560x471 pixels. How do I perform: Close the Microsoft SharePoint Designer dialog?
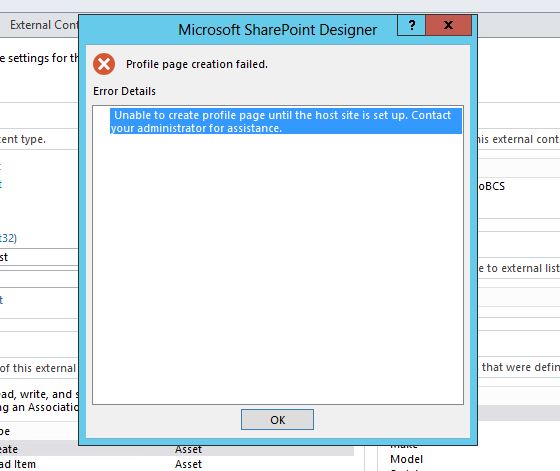(x=449, y=25)
